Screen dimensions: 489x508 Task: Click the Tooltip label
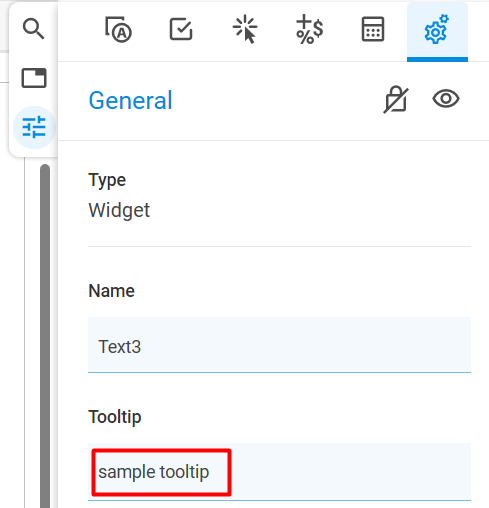(x=115, y=417)
